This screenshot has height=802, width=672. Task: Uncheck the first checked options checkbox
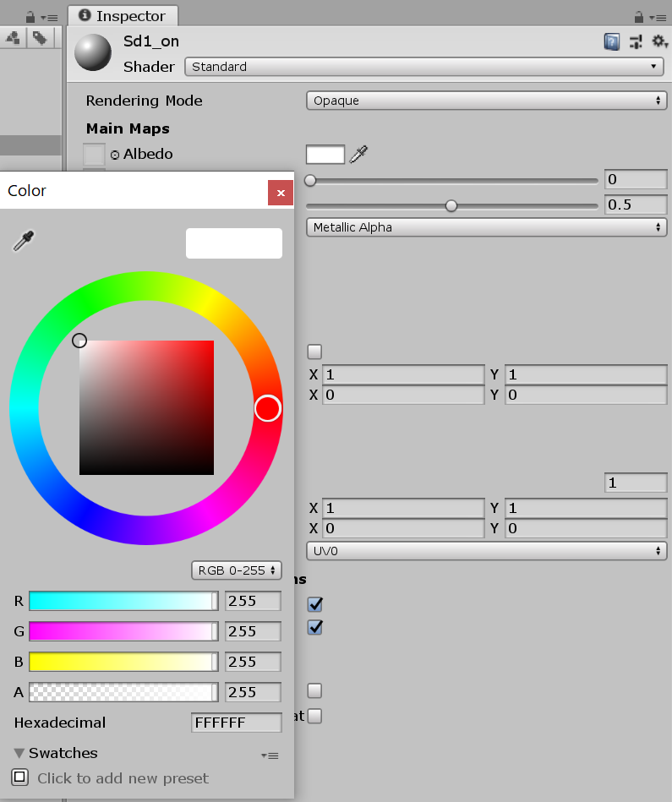pyautogui.click(x=315, y=604)
